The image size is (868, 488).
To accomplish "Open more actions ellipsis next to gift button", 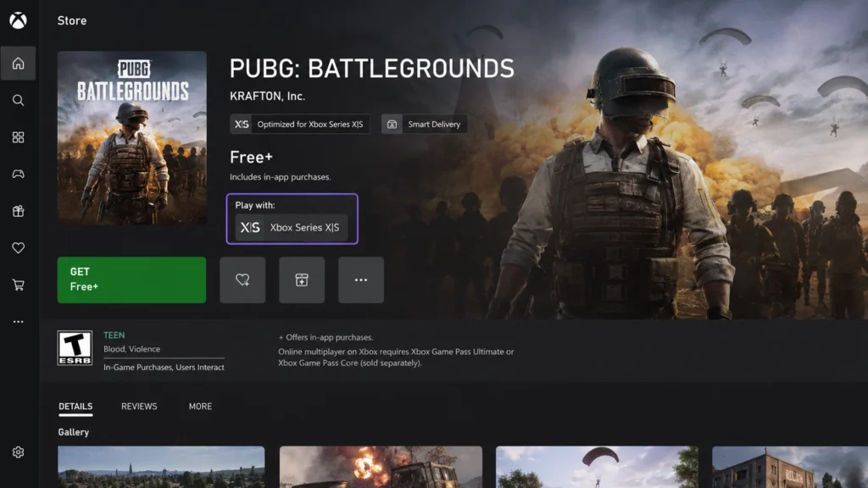I will [361, 280].
